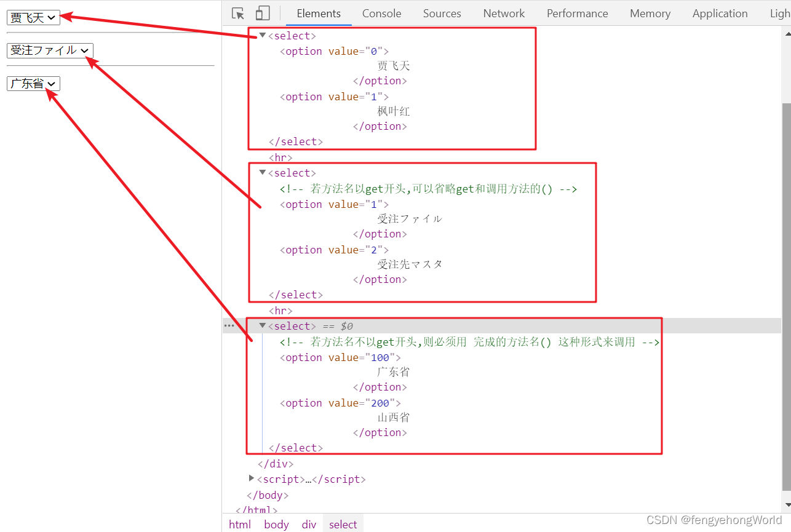Select the first hr element line
This screenshot has width=791, height=532.
pos(280,157)
